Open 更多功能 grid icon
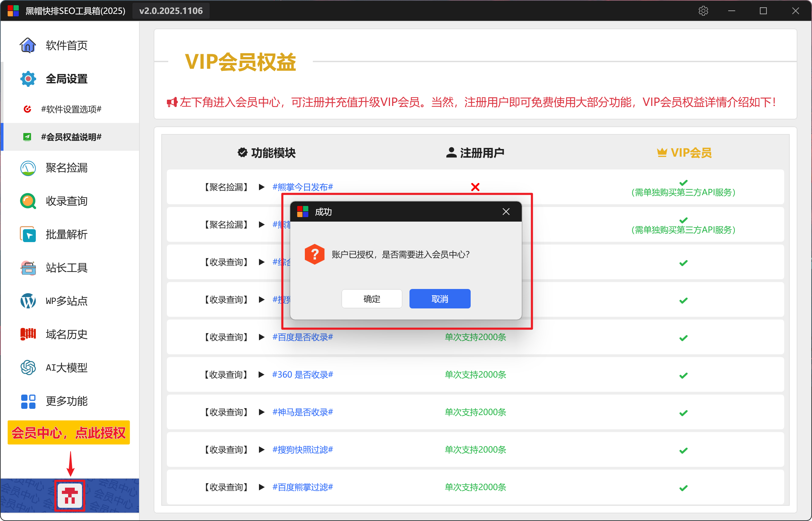 click(x=28, y=401)
